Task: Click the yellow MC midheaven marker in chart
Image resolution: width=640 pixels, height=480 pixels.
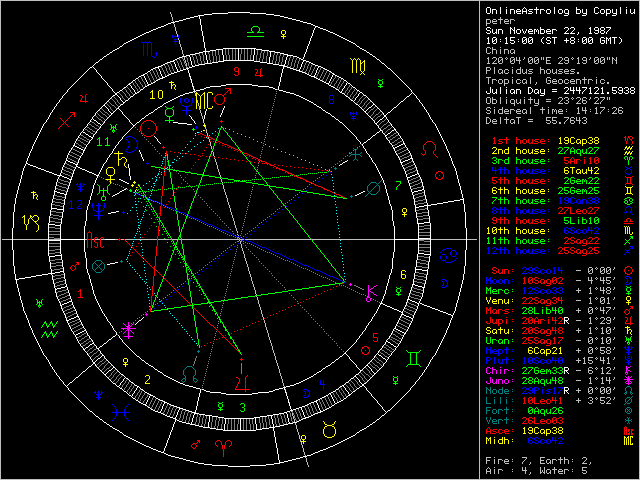Action: [204, 100]
